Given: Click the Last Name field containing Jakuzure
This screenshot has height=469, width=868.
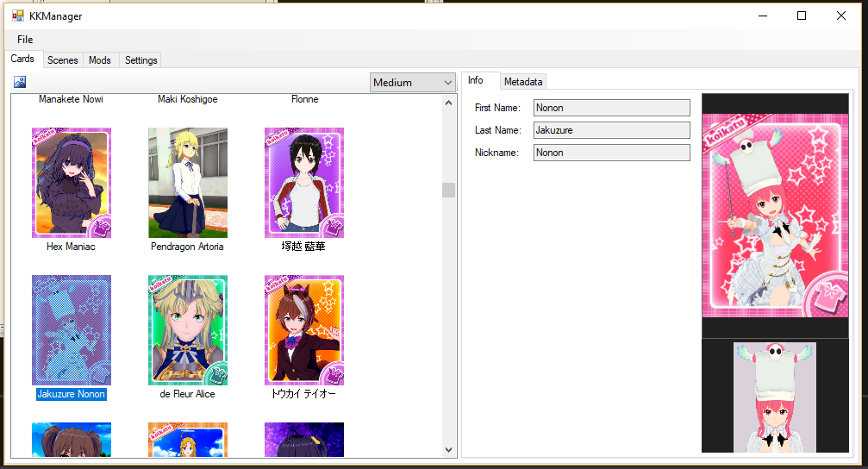Looking at the screenshot, I should [x=612, y=130].
